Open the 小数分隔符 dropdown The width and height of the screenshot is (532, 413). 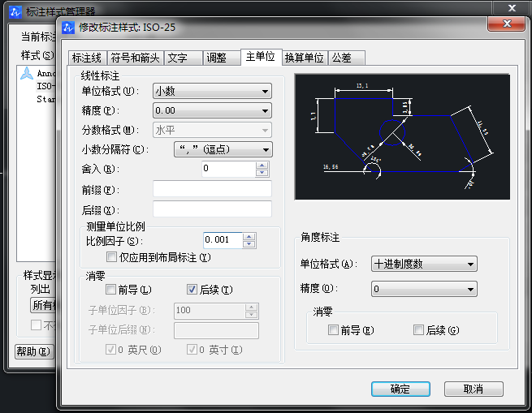223,149
